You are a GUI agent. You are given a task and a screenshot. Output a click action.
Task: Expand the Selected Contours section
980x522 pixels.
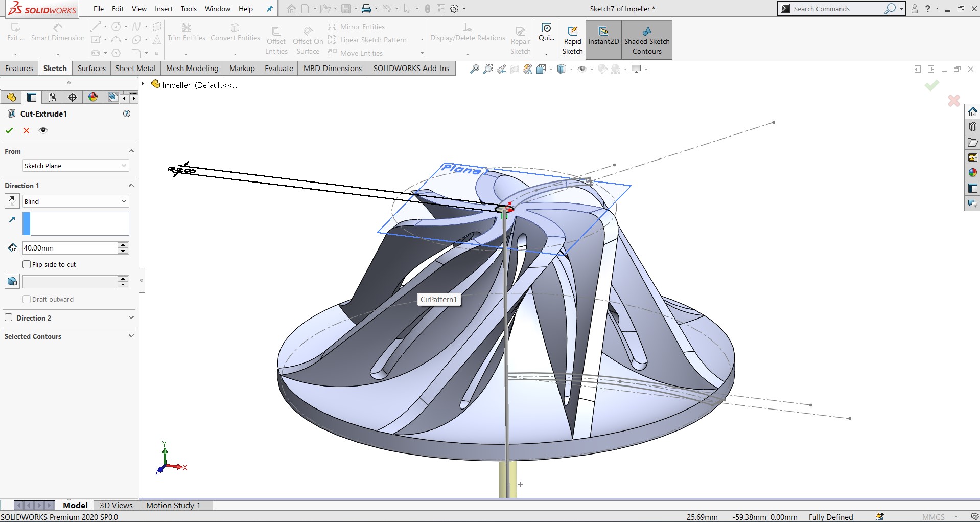(x=131, y=336)
